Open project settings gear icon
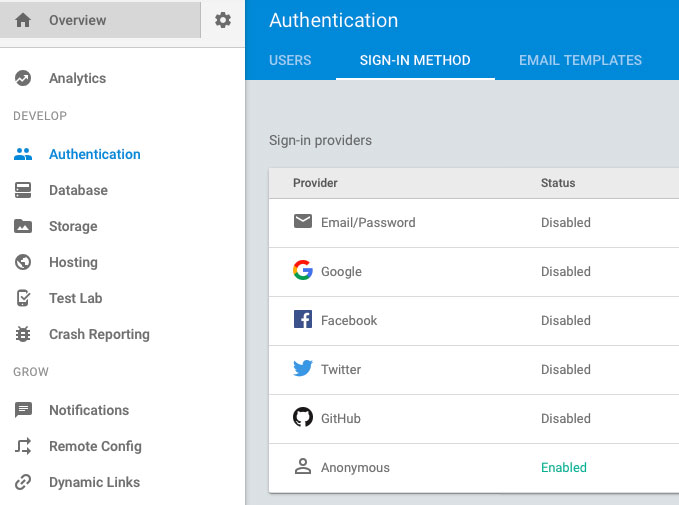 [223, 20]
